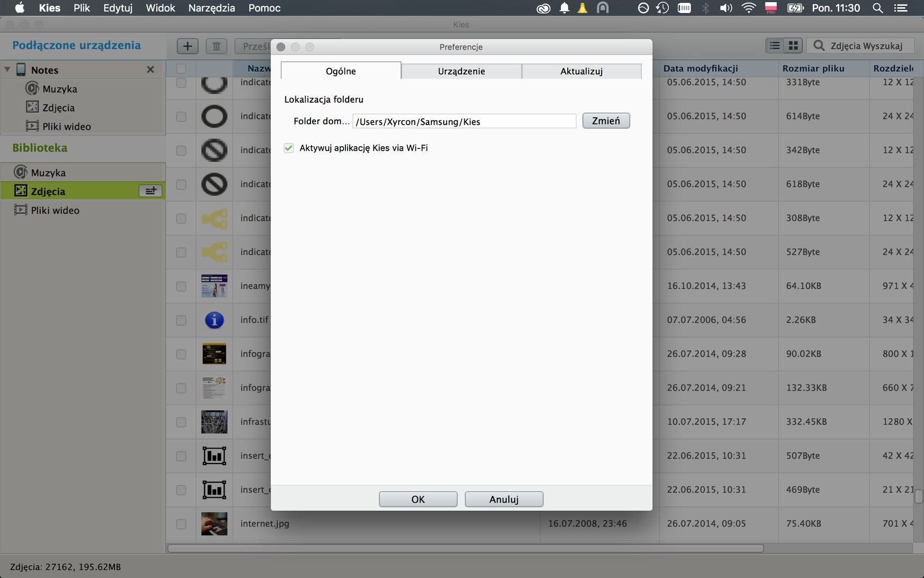Cancel preferences with Anuluj
The width and height of the screenshot is (924, 578).
click(x=504, y=499)
